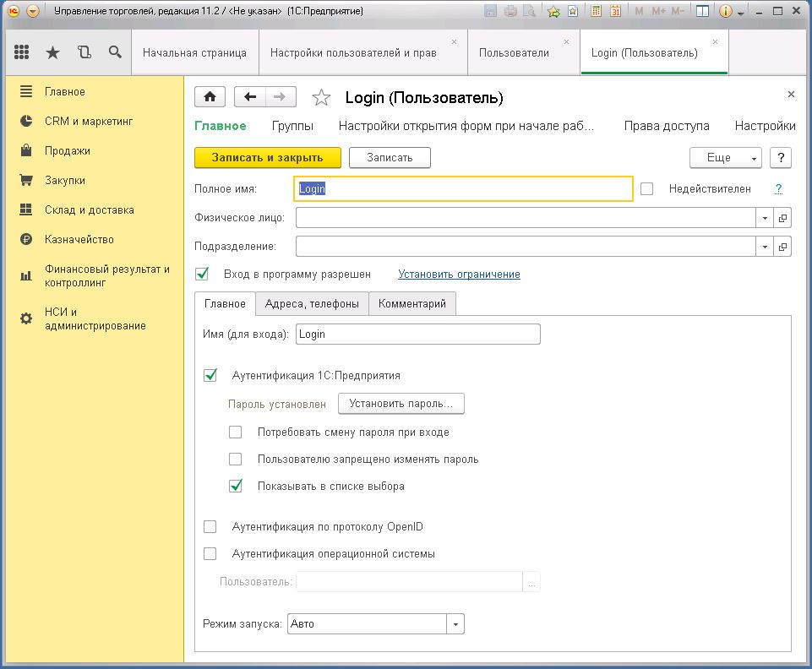Viewport: 812px width, 669px height.
Task: Navigate back with the left arrow
Action: pos(250,97)
